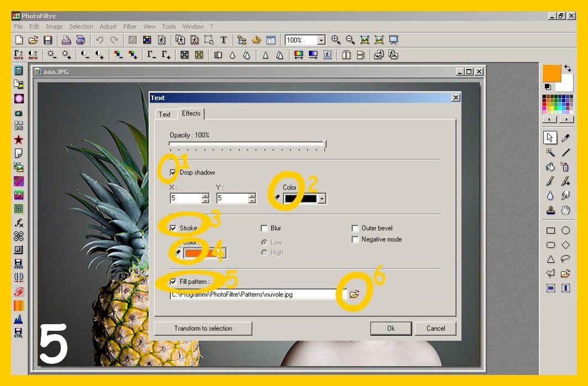Click the Save floppy disk icon
This screenshot has width=588, height=386.
coord(48,40)
